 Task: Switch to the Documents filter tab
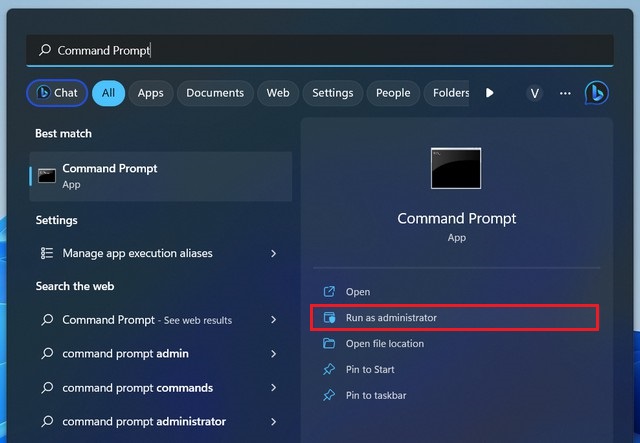coord(215,93)
